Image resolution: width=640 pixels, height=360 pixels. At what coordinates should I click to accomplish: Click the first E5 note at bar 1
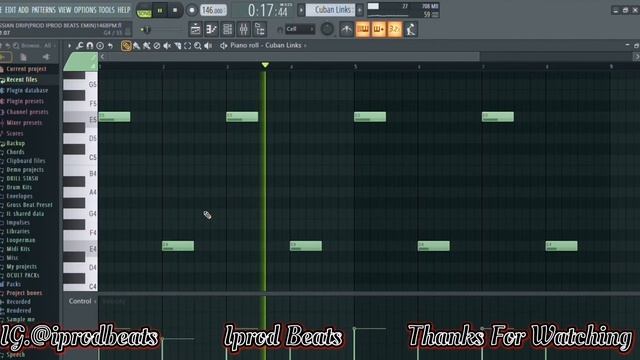point(114,117)
